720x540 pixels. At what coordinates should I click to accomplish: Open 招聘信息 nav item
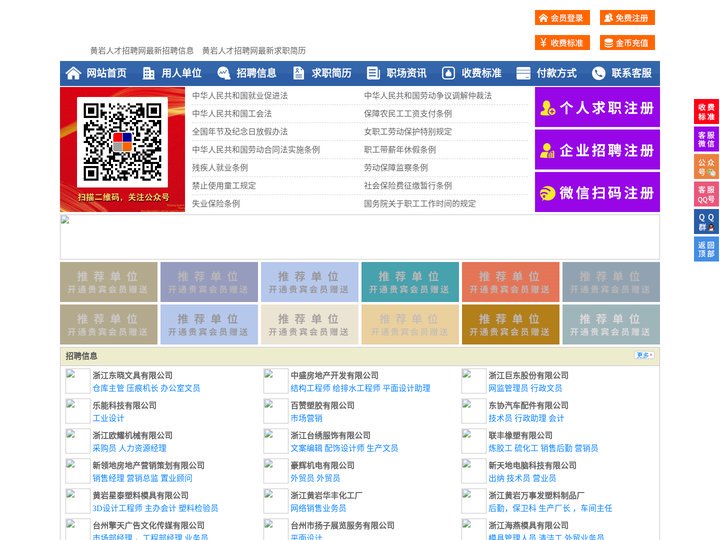pyautogui.click(x=256, y=73)
